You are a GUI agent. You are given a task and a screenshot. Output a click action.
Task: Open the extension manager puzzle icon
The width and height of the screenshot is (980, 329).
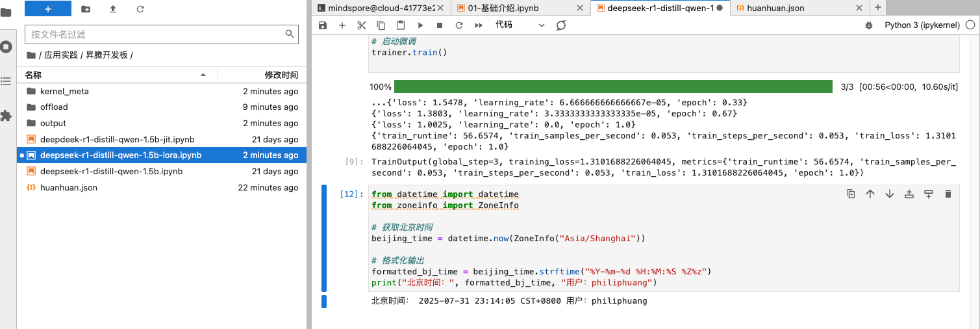tap(6, 116)
